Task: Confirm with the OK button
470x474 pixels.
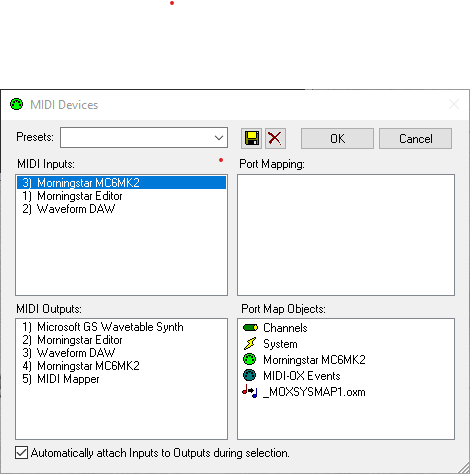Action: pos(337,138)
